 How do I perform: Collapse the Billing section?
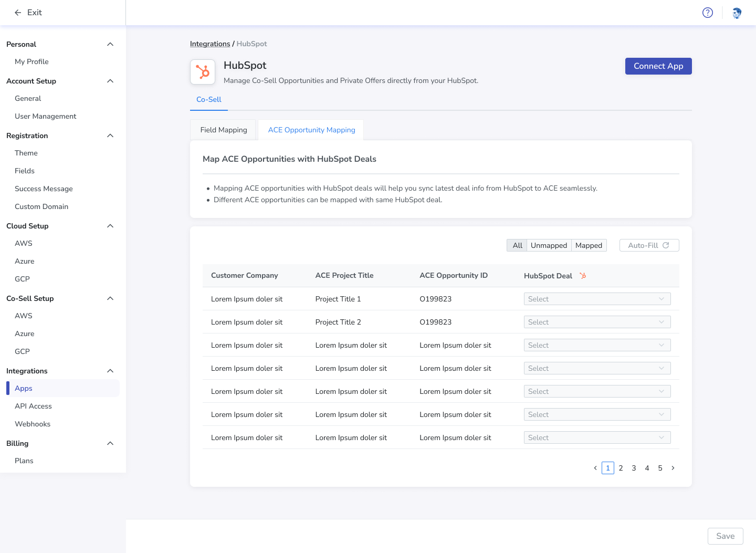click(110, 443)
